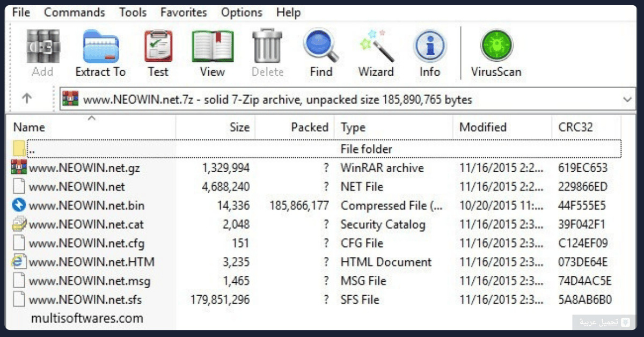Click the Add toolbar icon
This screenshot has height=337, width=644.
[x=43, y=46]
